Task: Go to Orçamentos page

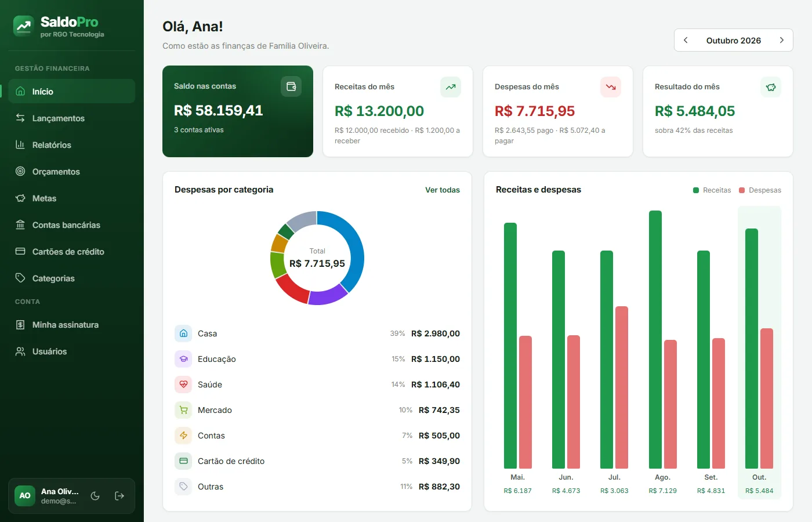Action: (71, 171)
